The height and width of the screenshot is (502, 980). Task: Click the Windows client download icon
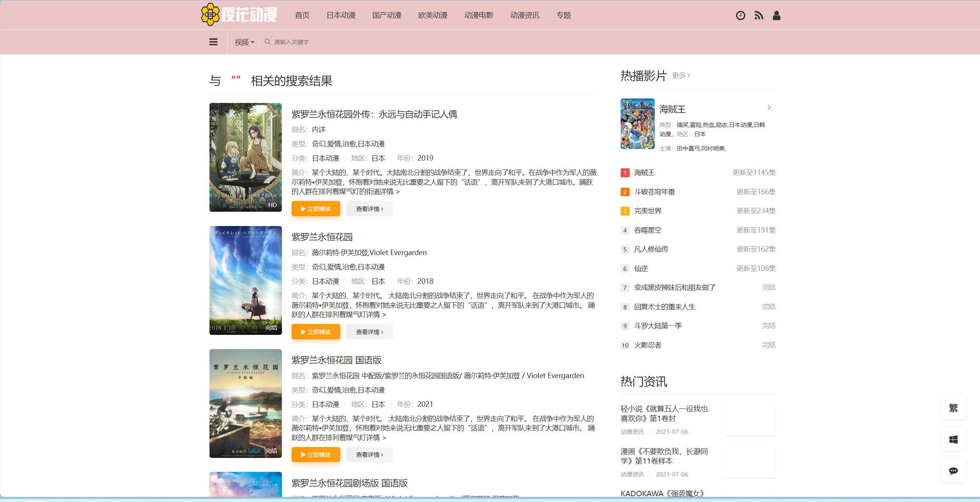pyautogui.click(x=953, y=439)
